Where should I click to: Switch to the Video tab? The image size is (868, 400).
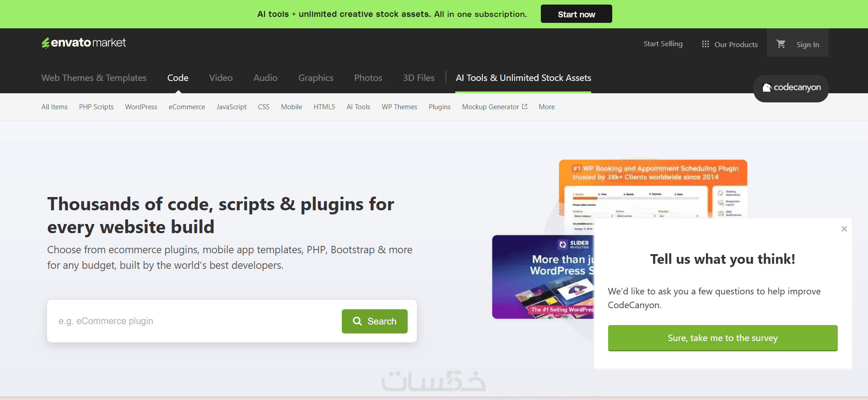(221, 78)
